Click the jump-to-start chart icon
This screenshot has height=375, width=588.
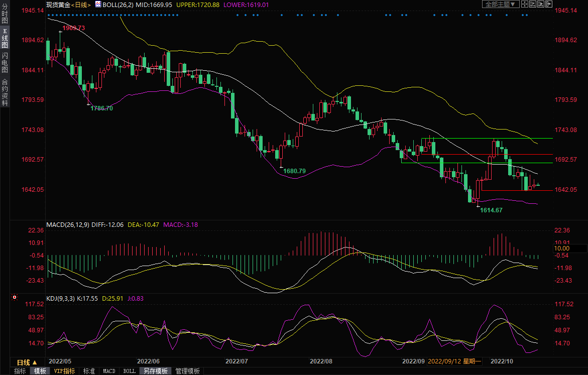[532, 4]
